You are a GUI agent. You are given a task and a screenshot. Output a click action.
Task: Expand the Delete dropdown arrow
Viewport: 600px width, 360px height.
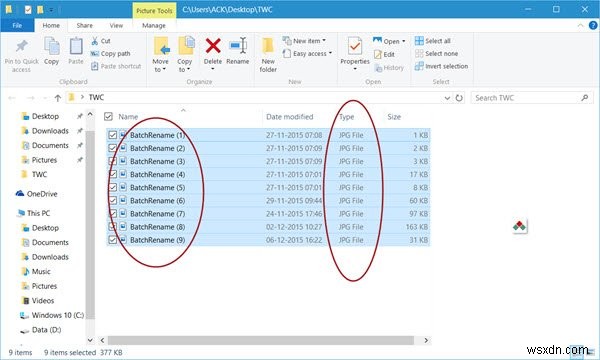click(x=213, y=69)
